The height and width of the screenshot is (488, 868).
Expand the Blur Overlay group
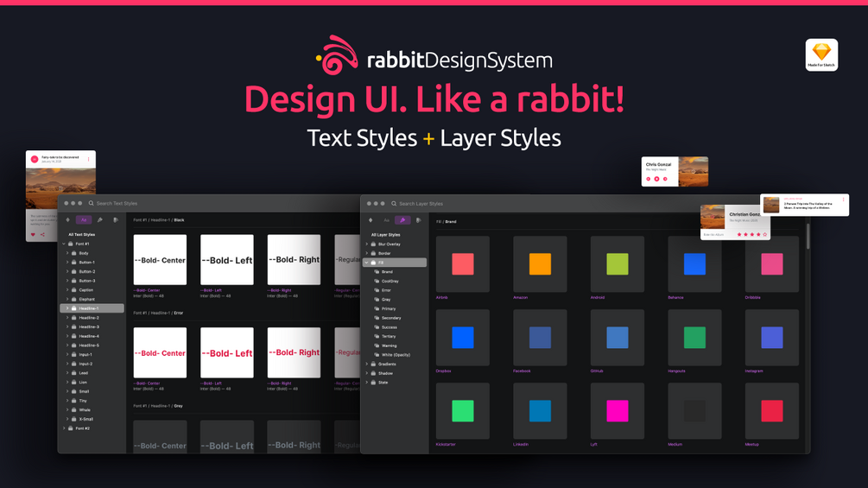[x=366, y=244]
